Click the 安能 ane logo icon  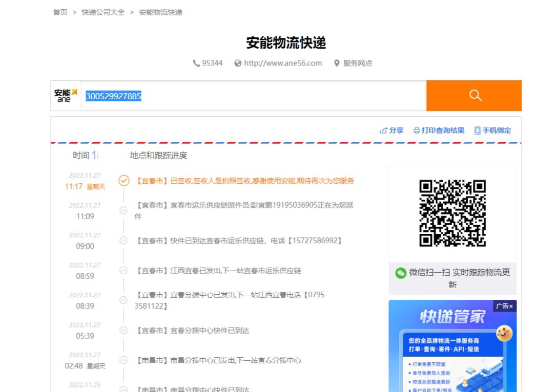click(66, 96)
